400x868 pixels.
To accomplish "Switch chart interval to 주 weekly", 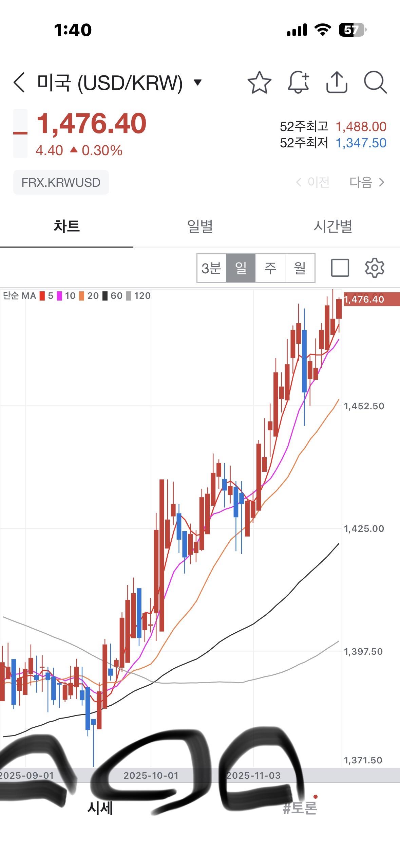I will click(x=270, y=268).
